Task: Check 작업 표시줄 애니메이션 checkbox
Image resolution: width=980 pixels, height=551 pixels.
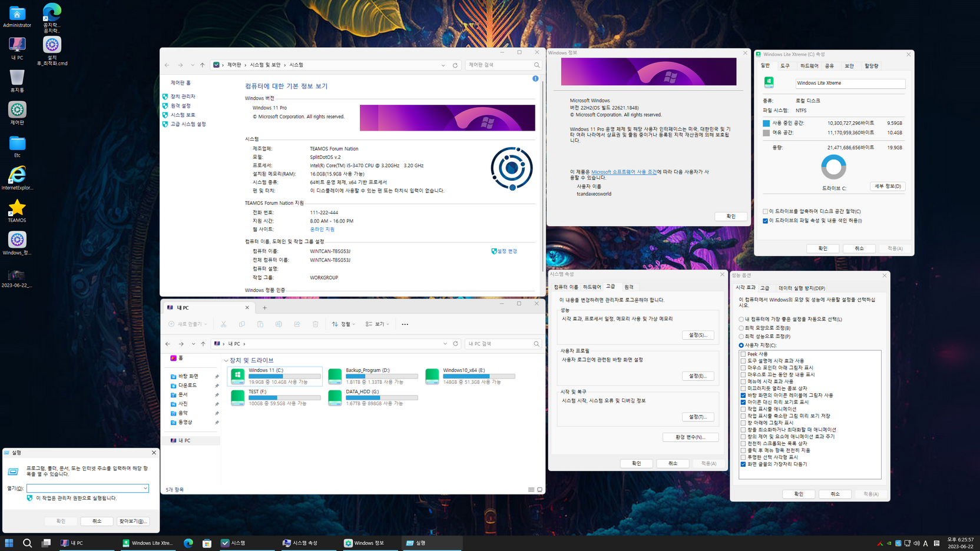Action: click(743, 409)
